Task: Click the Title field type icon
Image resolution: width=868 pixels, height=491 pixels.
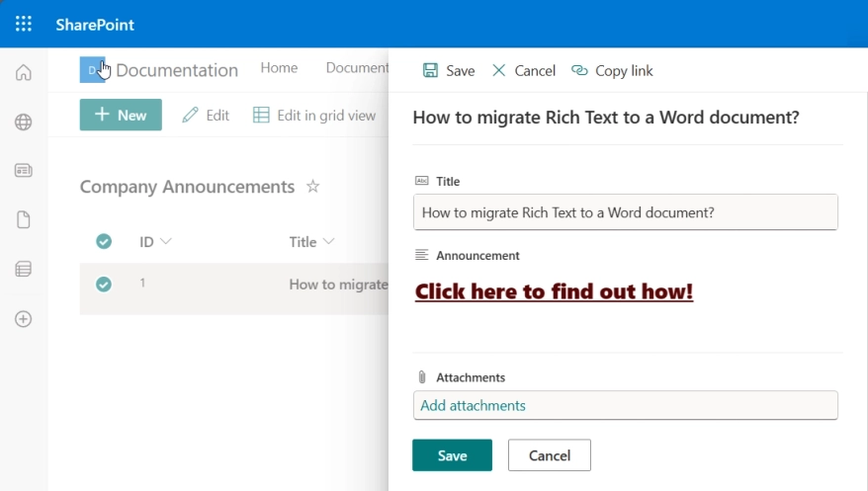Action: click(422, 181)
